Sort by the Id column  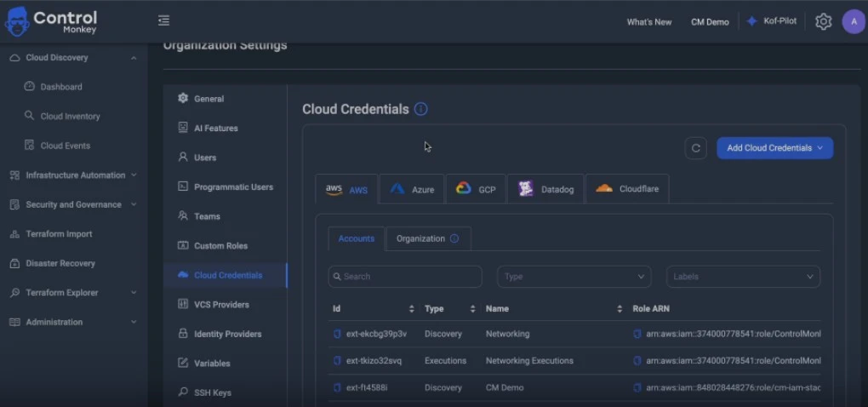[411, 309]
